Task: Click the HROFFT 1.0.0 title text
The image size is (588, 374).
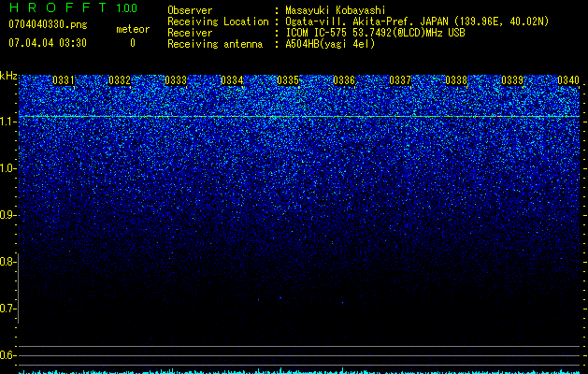Action: tap(73, 7)
